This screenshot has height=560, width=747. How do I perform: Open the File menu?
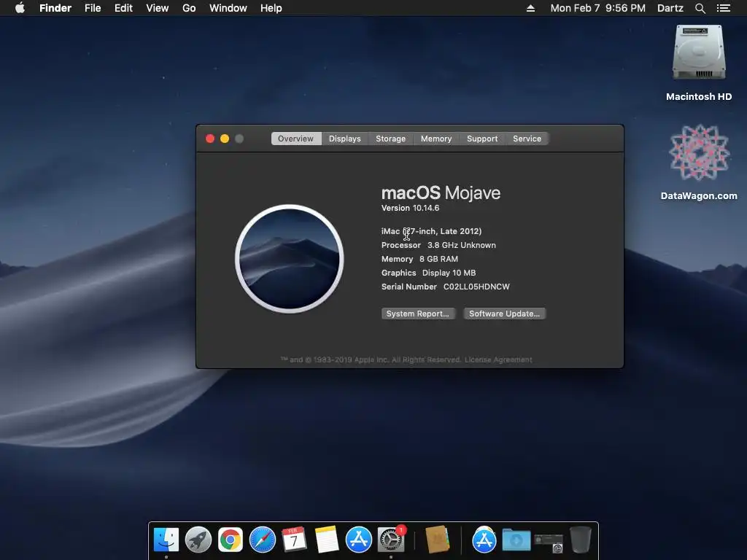click(93, 8)
